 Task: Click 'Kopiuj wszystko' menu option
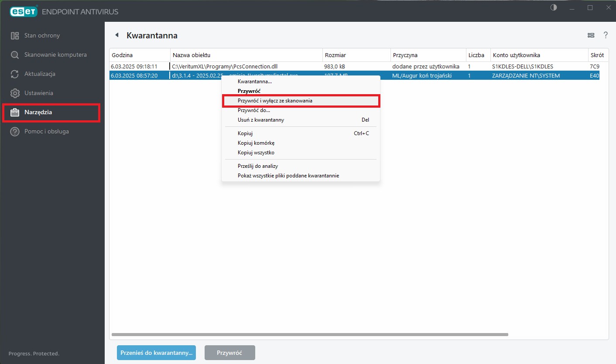click(x=256, y=153)
